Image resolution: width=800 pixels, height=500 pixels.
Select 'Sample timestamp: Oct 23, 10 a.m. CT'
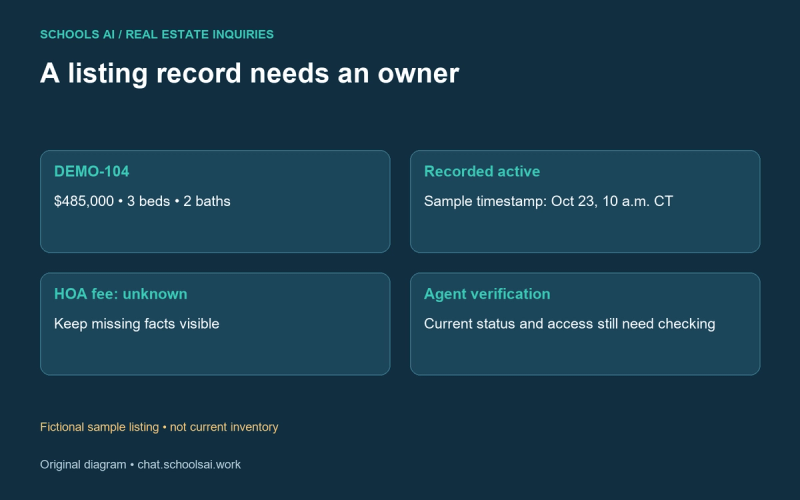pyautogui.click(x=548, y=201)
